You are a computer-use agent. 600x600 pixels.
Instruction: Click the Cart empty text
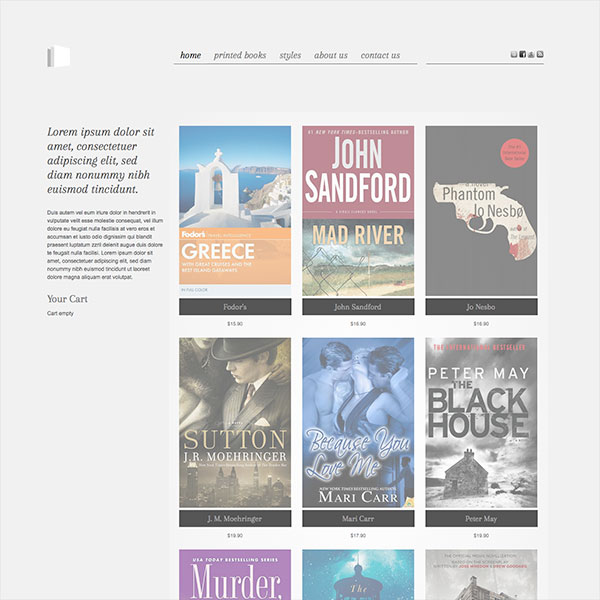(x=60, y=313)
